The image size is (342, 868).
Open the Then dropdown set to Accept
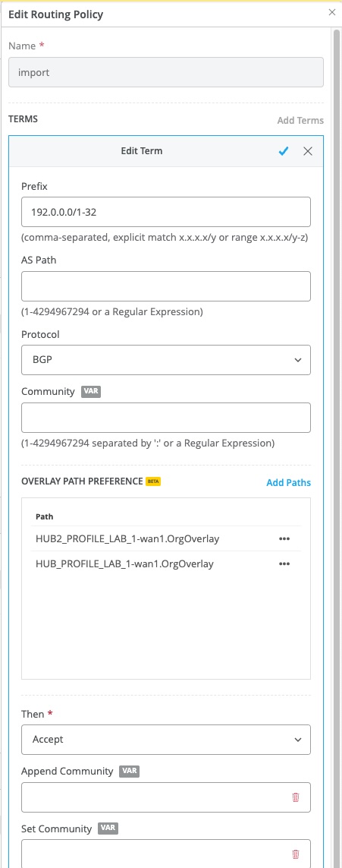[166, 740]
